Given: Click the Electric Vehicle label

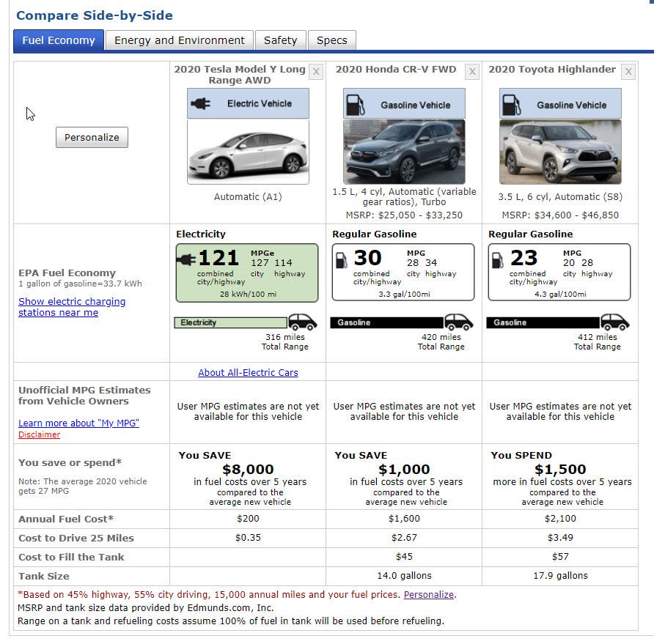Looking at the screenshot, I should [260, 103].
